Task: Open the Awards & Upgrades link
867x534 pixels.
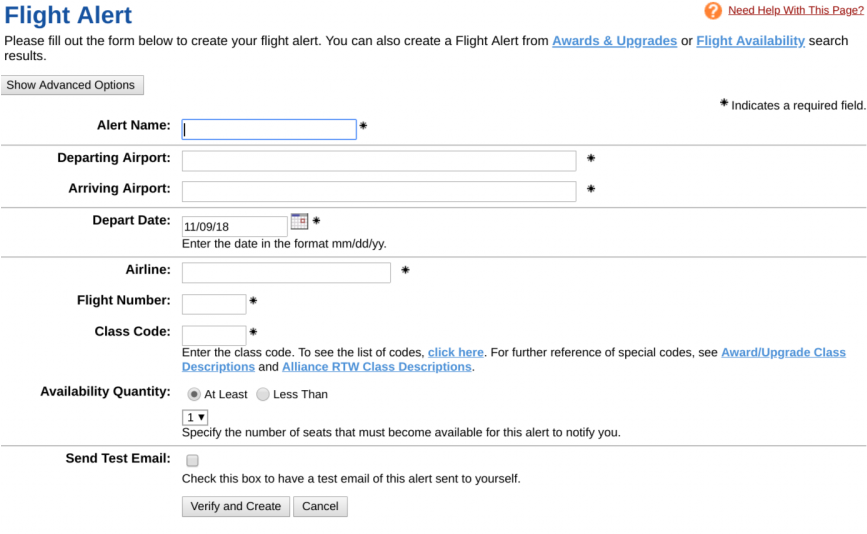Action: pyautogui.click(x=614, y=41)
